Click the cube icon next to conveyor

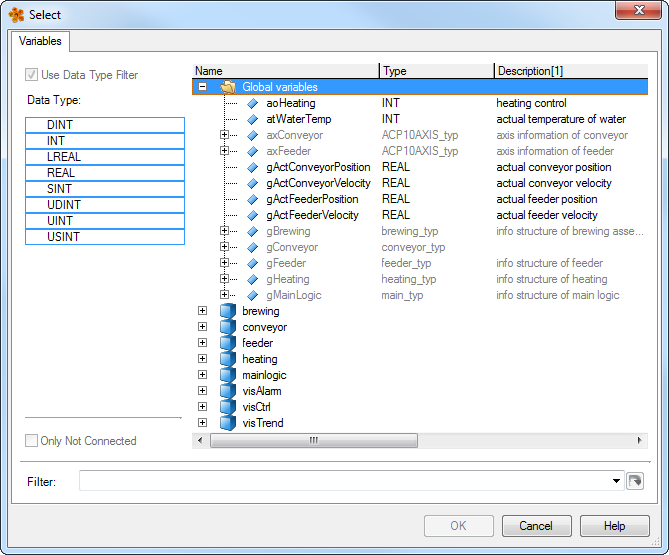pos(227,327)
